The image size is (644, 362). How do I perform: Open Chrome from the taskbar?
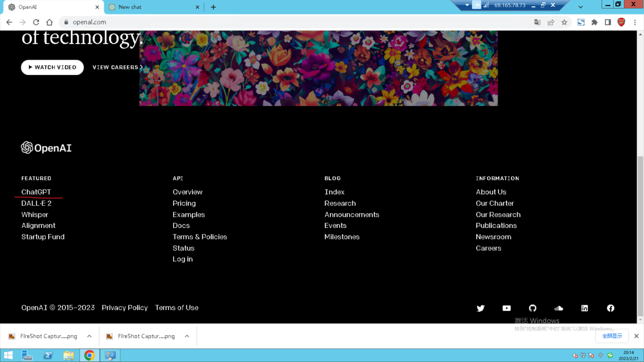click(x=89, y=355)
